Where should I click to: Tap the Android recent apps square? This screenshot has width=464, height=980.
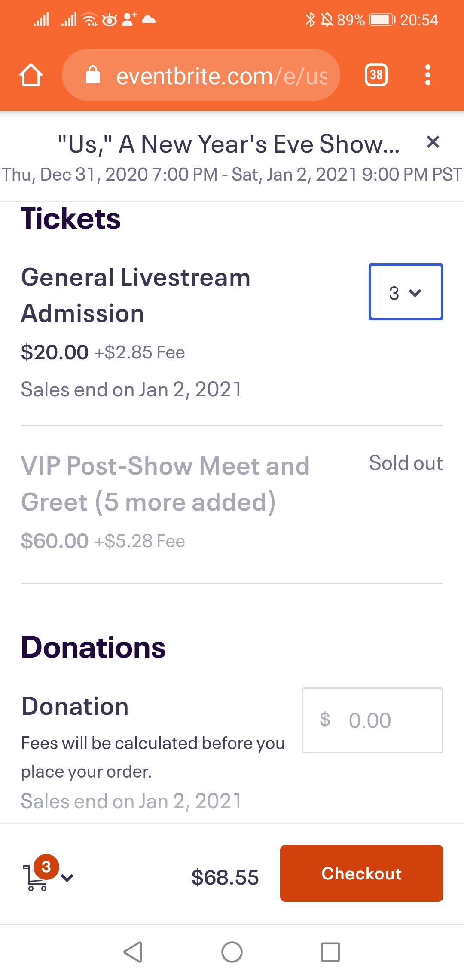(330, 952)
